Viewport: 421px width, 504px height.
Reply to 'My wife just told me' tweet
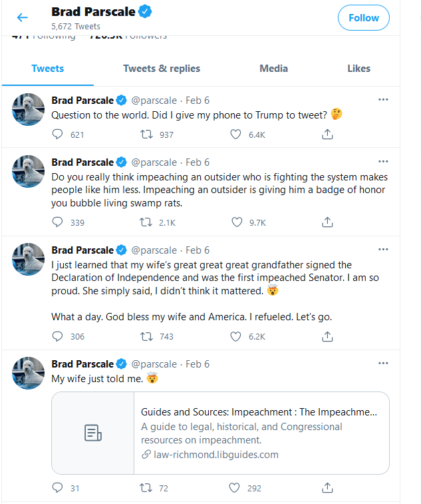(x=57, y=488)
